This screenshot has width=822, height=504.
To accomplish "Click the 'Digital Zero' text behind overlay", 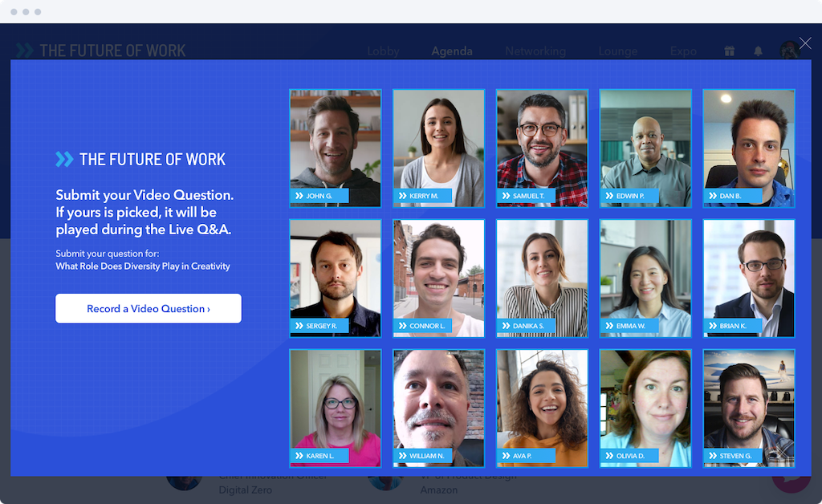I will pos(246,490).
